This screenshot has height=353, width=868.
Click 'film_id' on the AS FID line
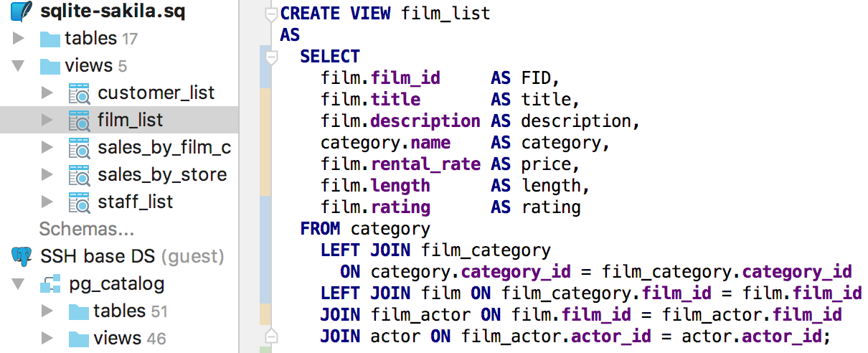pyautogui.click(x=405, y=78)
